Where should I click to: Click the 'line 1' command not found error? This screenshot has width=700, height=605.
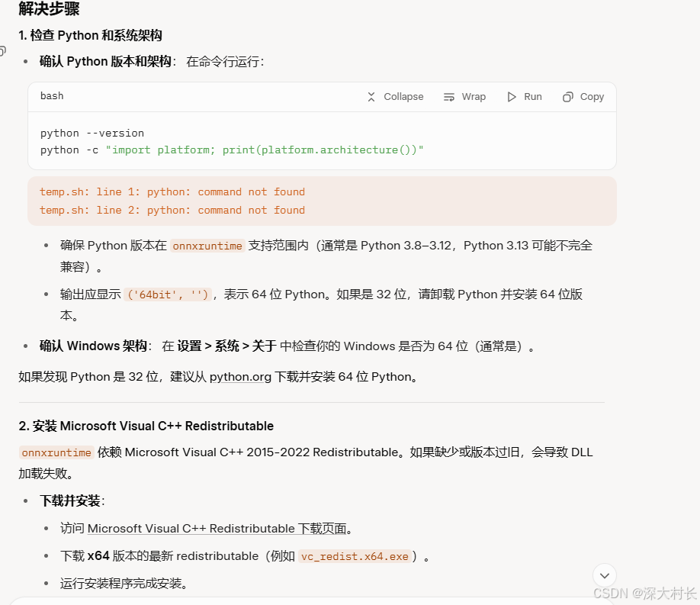[x=172, y=191]
